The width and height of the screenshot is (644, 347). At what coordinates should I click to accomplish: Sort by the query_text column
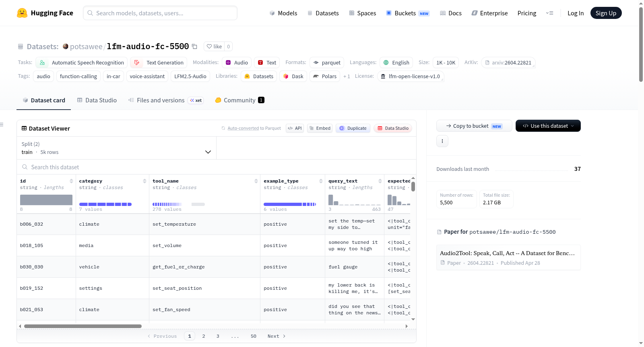pos(380,181)
